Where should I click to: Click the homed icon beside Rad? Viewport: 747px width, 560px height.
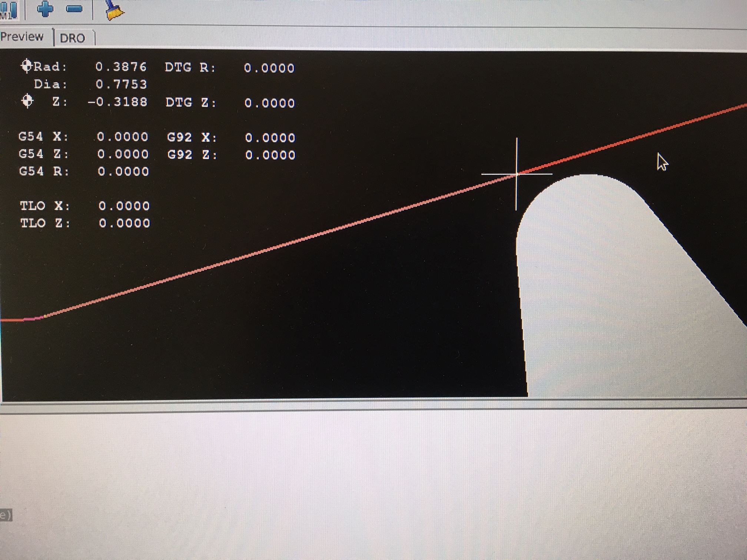(26, 66)
